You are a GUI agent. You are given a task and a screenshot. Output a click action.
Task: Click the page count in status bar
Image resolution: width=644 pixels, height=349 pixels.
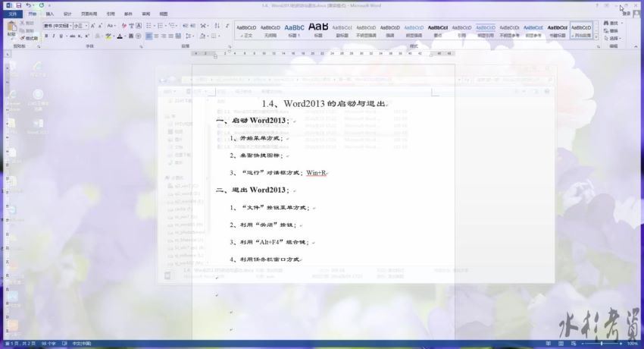[20, 343]
